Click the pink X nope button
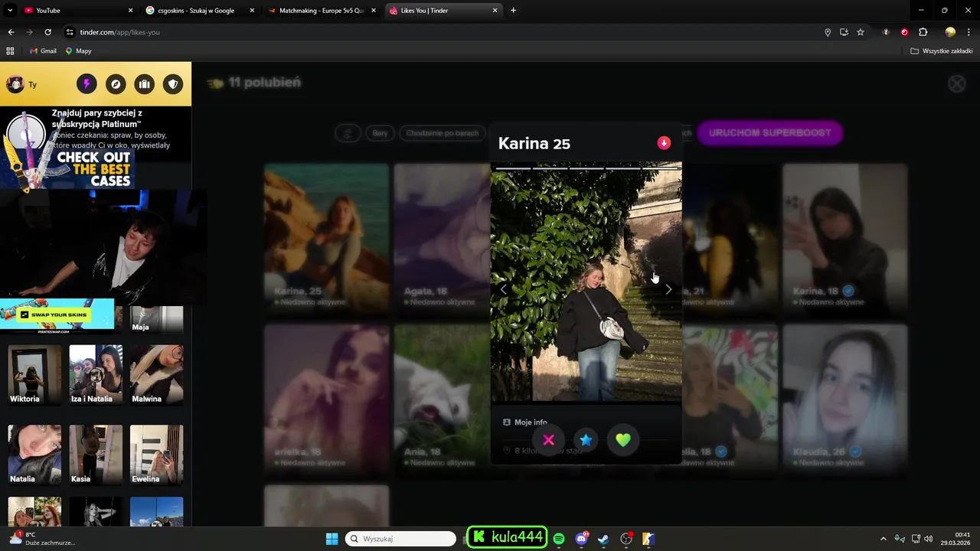This screenshot has height=551, width=980. click(548, 440)
